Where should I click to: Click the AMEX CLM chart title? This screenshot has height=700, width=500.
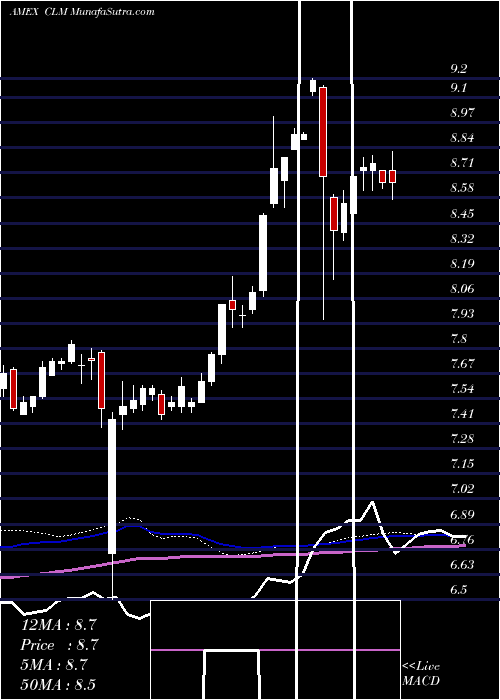tap(82, 12)
